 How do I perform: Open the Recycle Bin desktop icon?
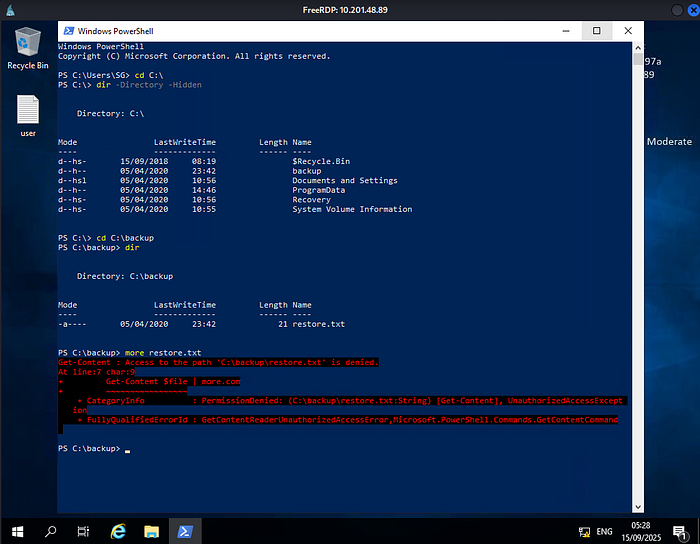coord(28,48)
